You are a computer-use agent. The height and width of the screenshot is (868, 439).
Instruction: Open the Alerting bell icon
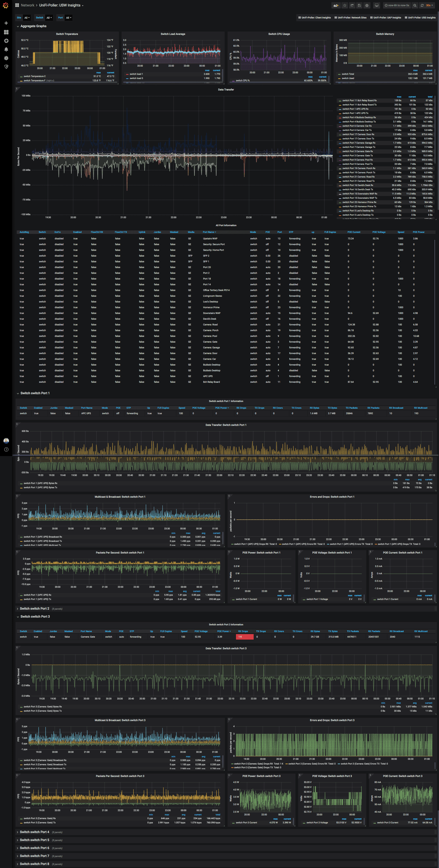pos(6,49)
